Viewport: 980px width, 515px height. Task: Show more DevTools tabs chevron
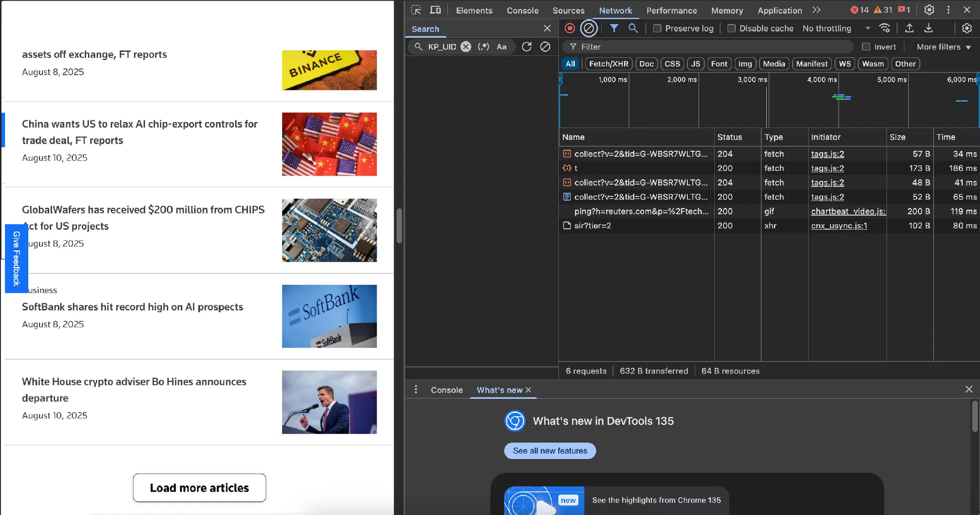pos(816,10)
